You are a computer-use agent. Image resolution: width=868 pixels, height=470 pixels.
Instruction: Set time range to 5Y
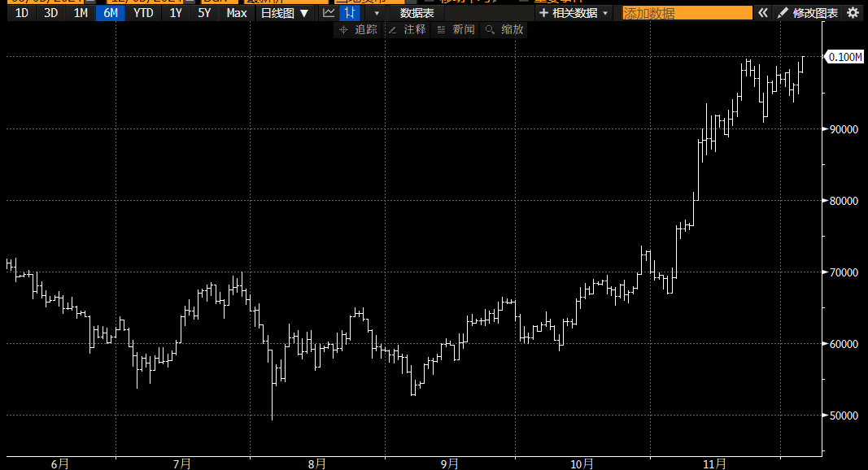(x=204, y=13)
